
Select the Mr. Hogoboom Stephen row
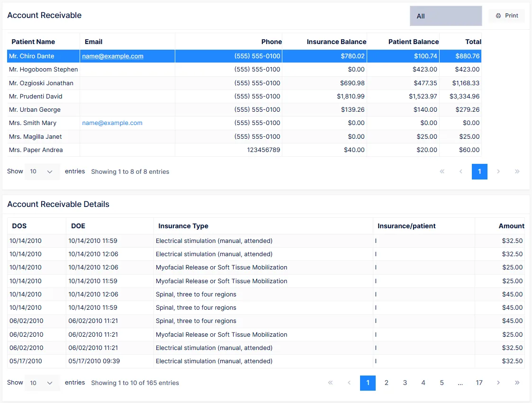(x=244, y=69)
